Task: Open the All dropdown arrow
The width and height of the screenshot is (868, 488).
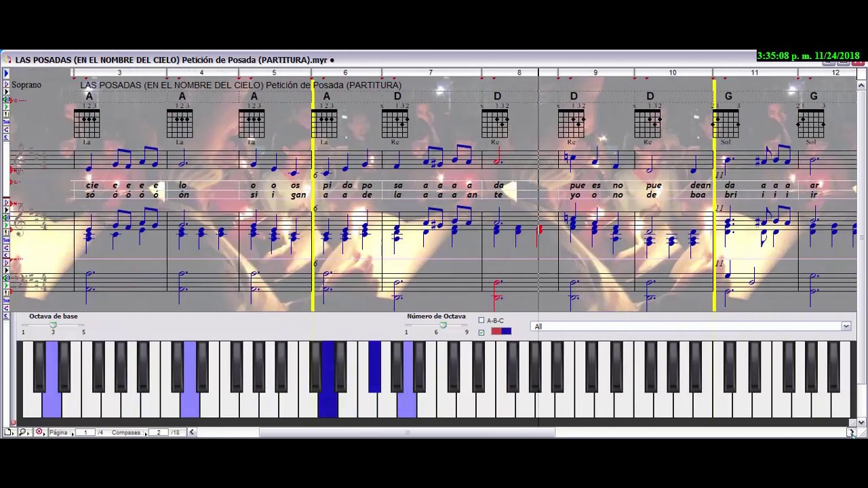Action: coord(846,326)
